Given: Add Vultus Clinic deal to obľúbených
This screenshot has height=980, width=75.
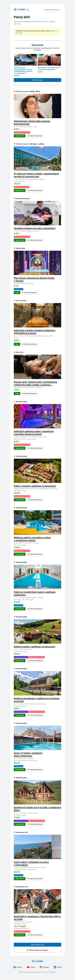Looking at the screenshot, I should 35,136.
